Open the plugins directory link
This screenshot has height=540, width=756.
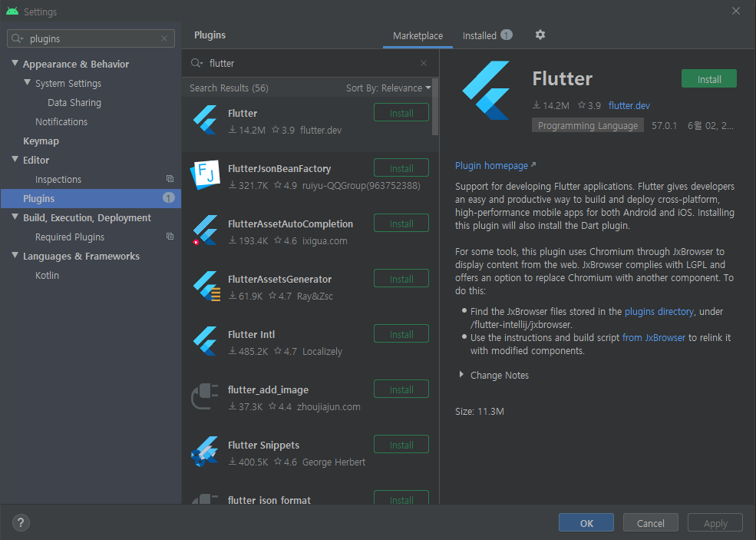click(659, 312)
